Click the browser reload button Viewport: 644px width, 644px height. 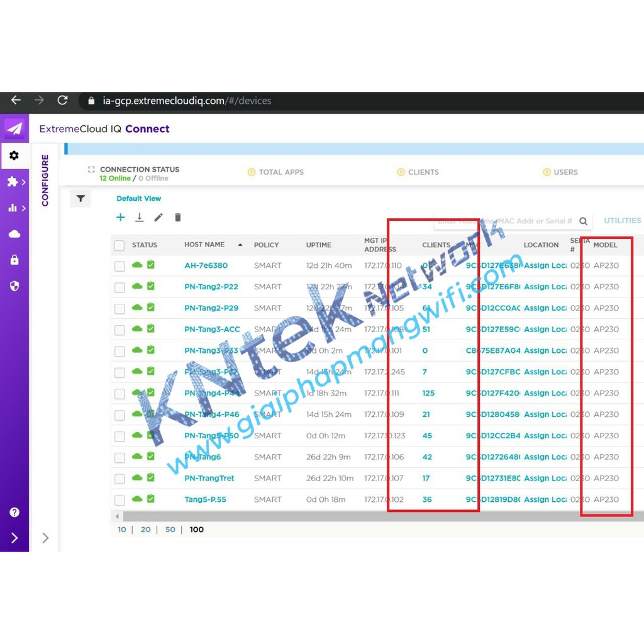[x=62, y=101]
